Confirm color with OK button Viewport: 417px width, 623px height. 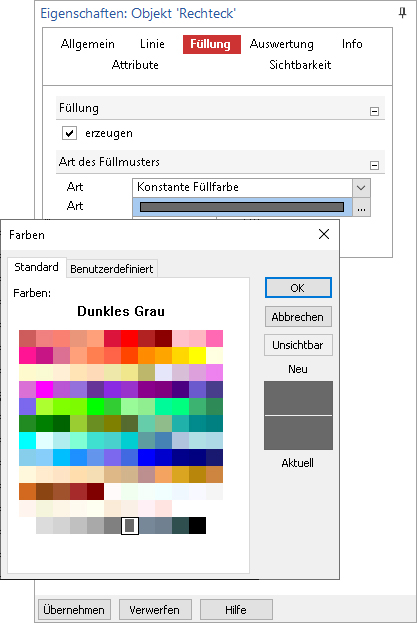click(x=298, y=288)
